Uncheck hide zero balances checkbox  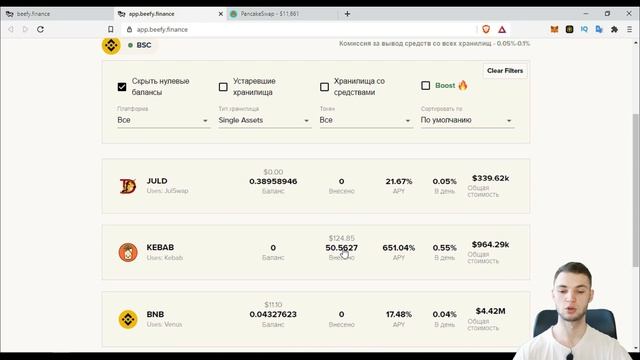pyautogui.click(x=122, y=87)
